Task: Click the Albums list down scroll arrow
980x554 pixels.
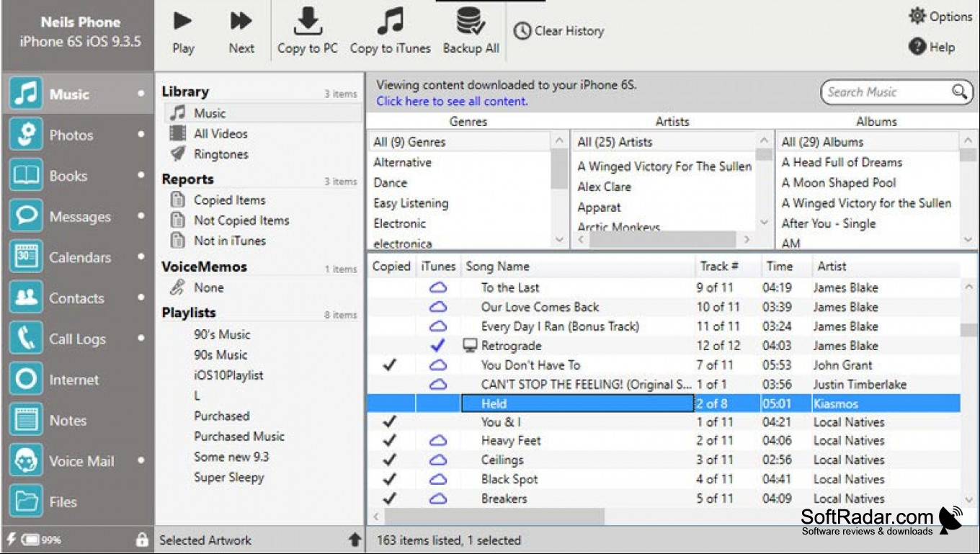Action: (x=968, y=239)
